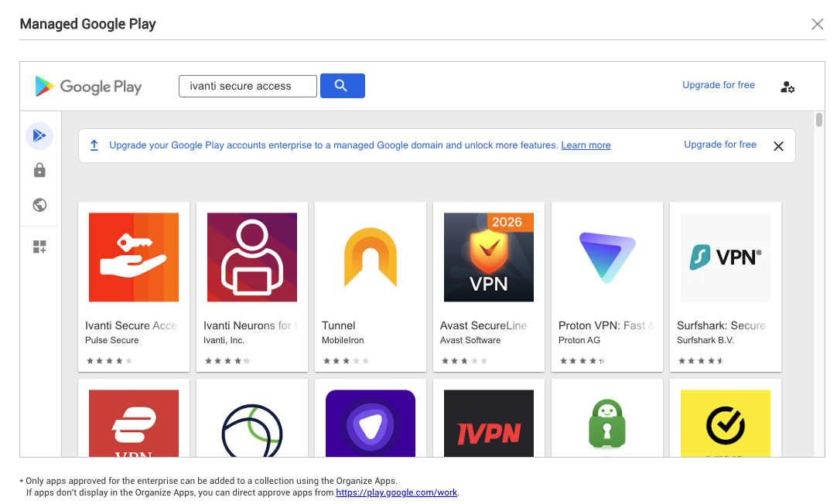Open Private apps lock icon in sidebar
Screen dimensions: 837x504
pyautogui.click(x=39, y=170)
